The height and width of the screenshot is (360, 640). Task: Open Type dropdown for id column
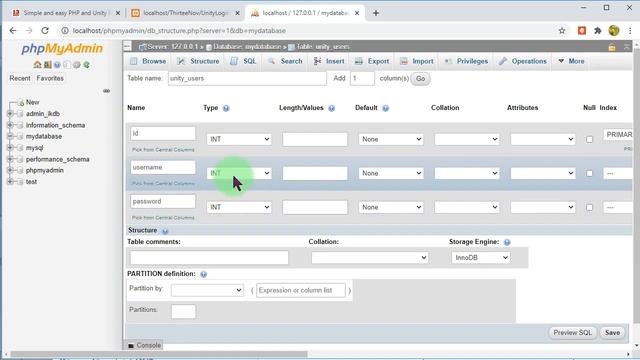tap(239, 139)
